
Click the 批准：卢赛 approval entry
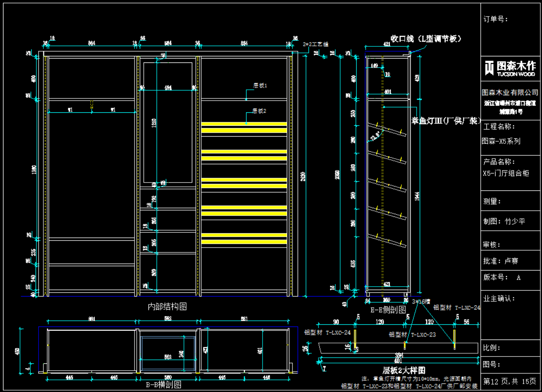pos(501,261)
